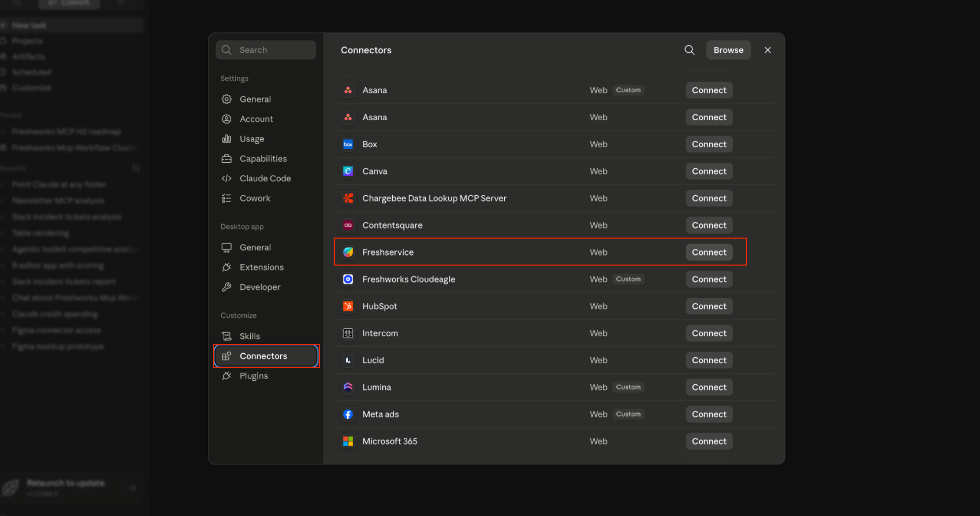The image size is (980, 516).
Task: Open General under the Desktop app section
Action: pyautogui.click(x=266, y=247)
